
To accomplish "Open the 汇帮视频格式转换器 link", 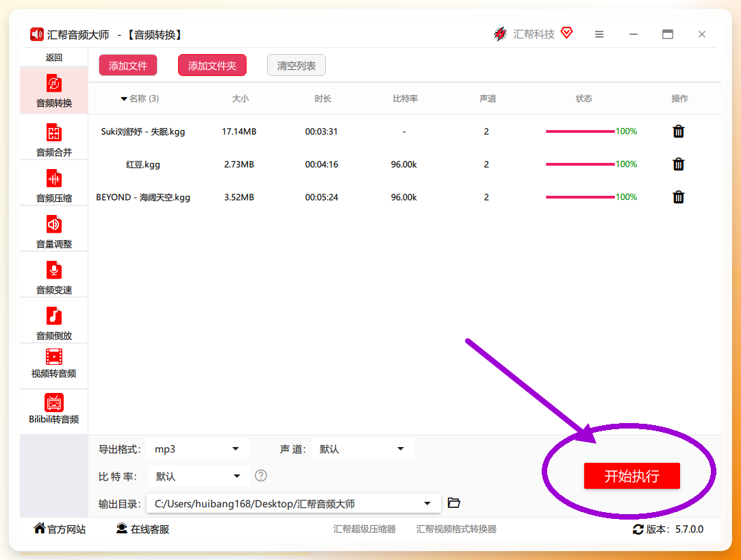I will point(456,529).
